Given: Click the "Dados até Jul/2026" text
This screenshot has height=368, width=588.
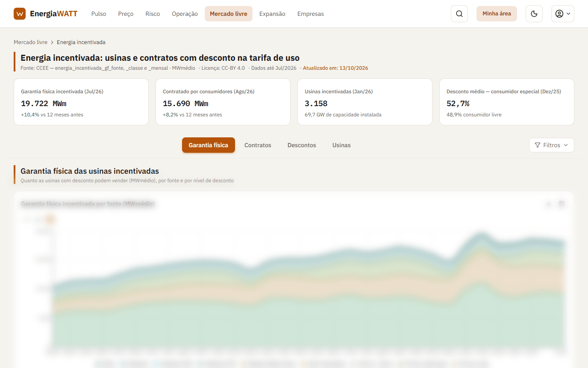Looking at the screenshot, I should click(274, 68).
